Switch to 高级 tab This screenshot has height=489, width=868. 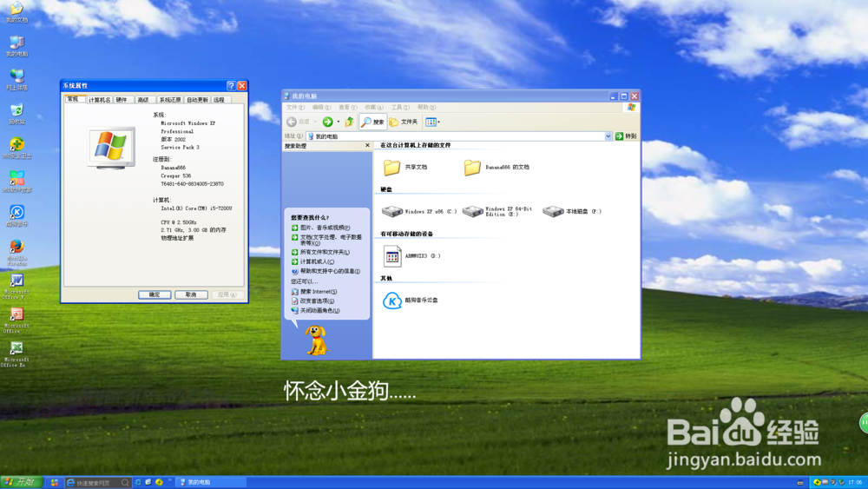point(144,100)
